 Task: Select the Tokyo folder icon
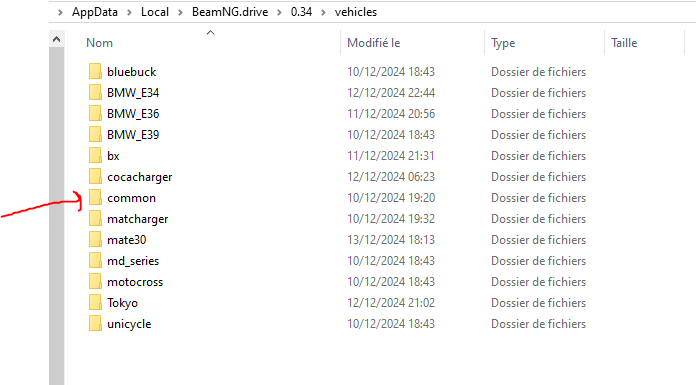(x=95, y=302)
